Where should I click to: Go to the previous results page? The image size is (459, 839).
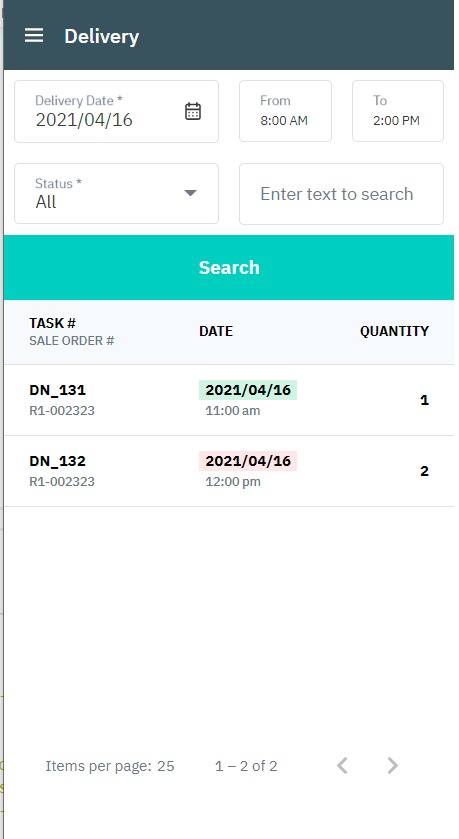point(342,766)
